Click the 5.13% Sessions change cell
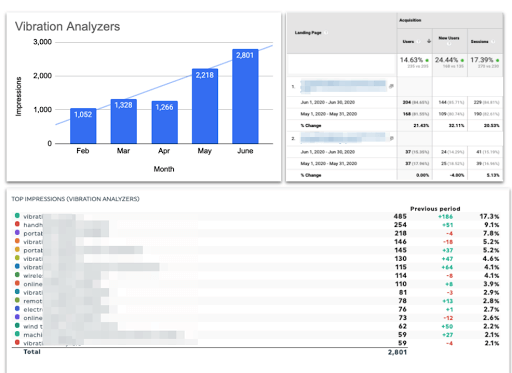 [493, 175]
